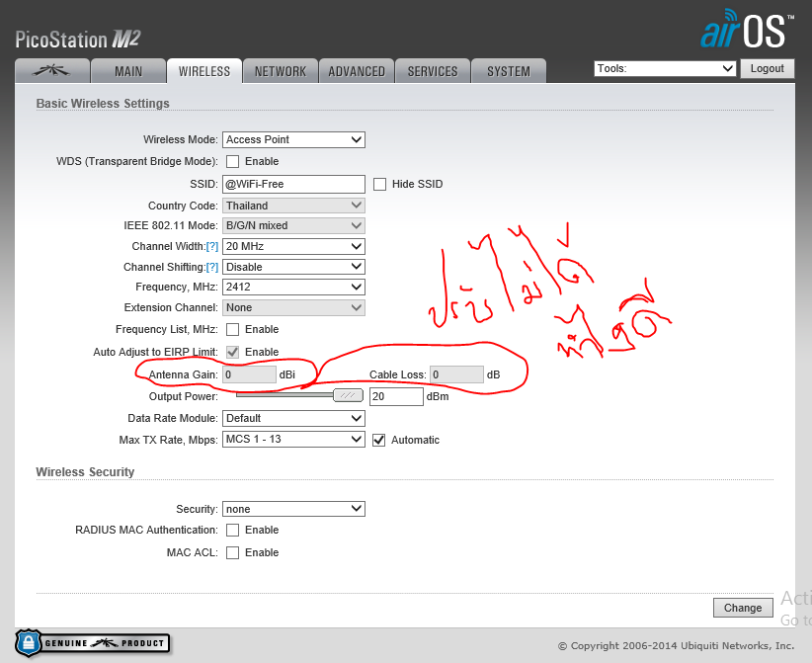Click the Output Power slider handle
This screenshot has height=663, width=812.
[x=348, y=396]
